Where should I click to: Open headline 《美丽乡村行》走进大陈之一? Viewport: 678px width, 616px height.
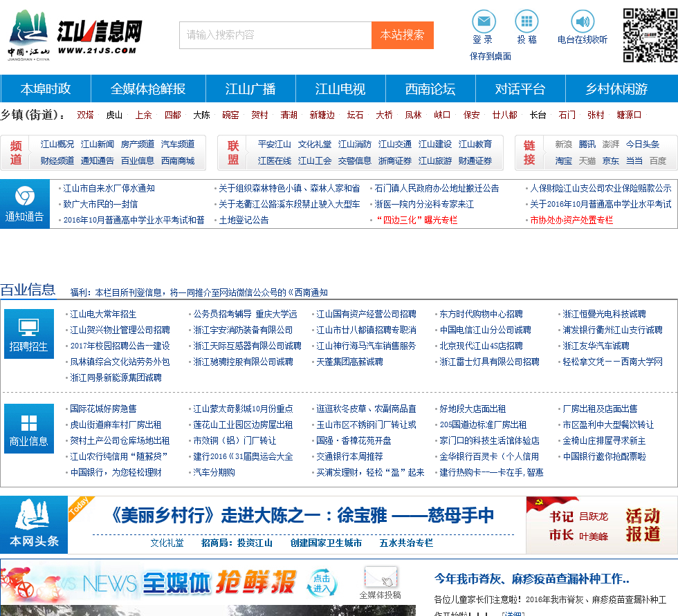pos(302,515)
